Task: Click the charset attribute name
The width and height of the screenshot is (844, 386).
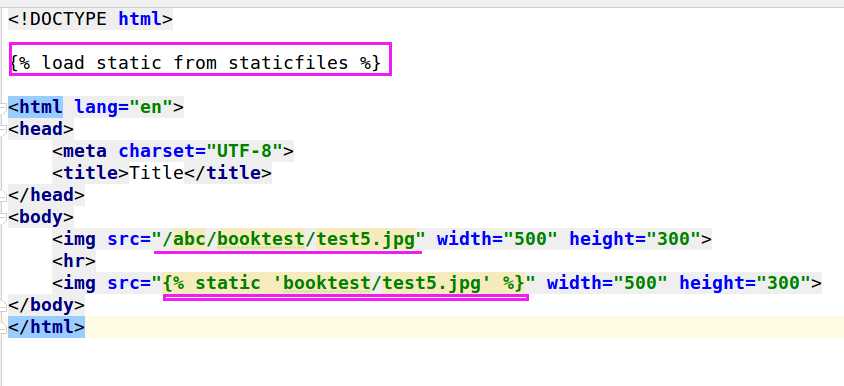Action: point(156,151)
